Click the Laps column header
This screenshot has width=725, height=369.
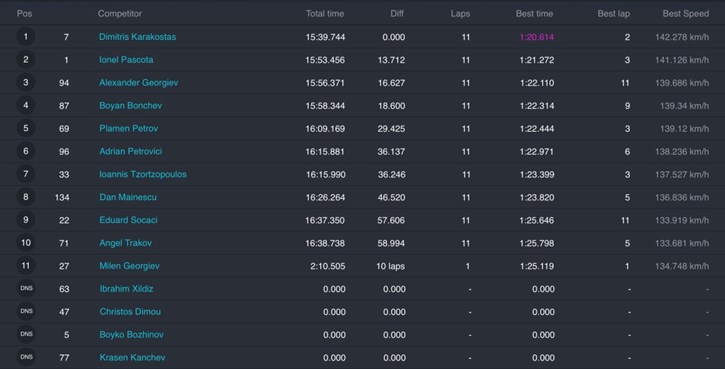[x=461, y=13]
